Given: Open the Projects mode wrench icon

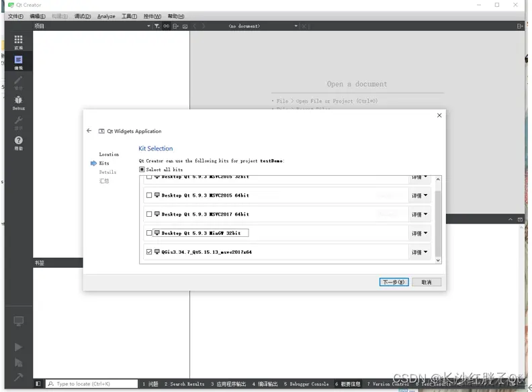Looking at the screenshot, I should coord(18,123).
